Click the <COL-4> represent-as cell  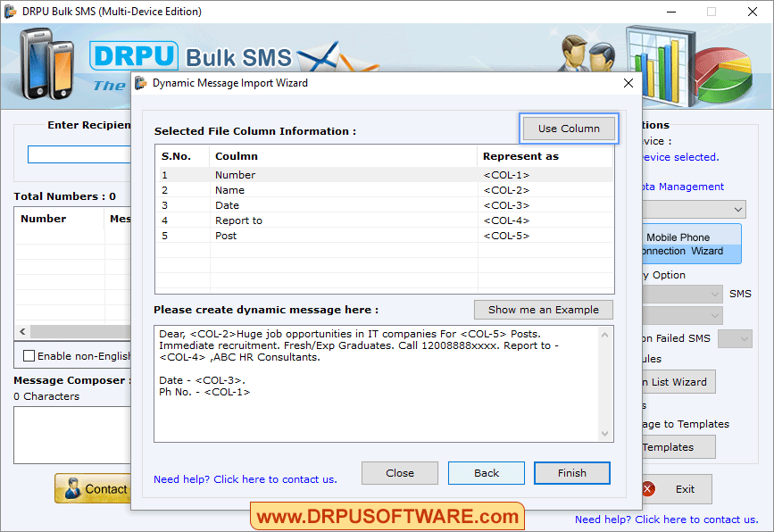pos(506,220)
